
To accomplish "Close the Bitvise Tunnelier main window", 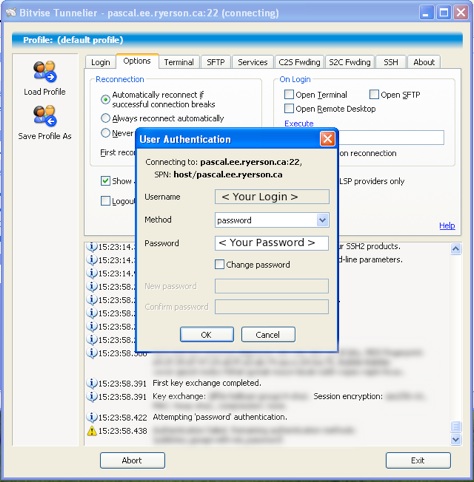I will [x=461, y=13].
